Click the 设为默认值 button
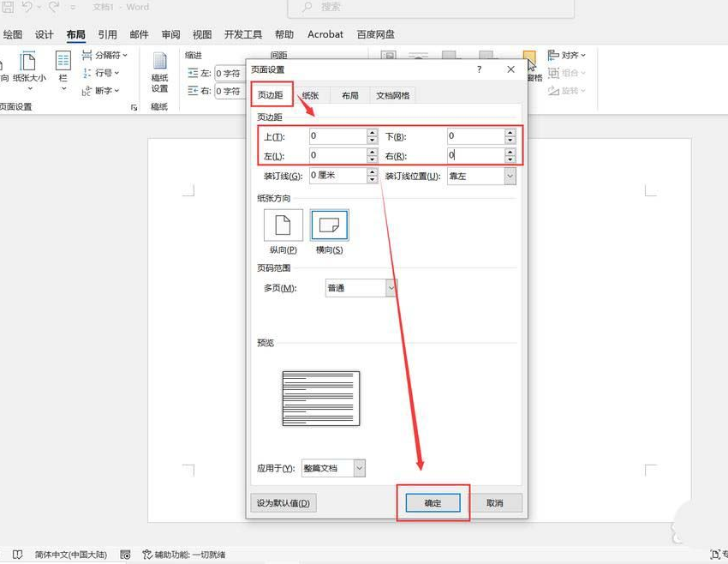Image resolution: width=728 pixels, height=564 pixels. [283, 502]
